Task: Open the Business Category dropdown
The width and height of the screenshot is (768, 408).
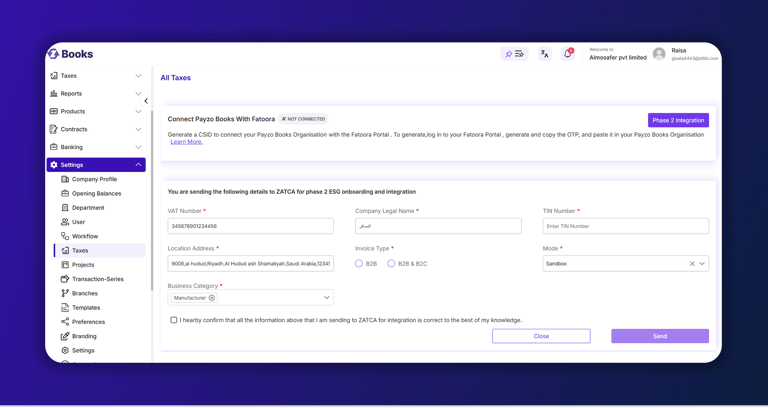Action: click(327, 298)
